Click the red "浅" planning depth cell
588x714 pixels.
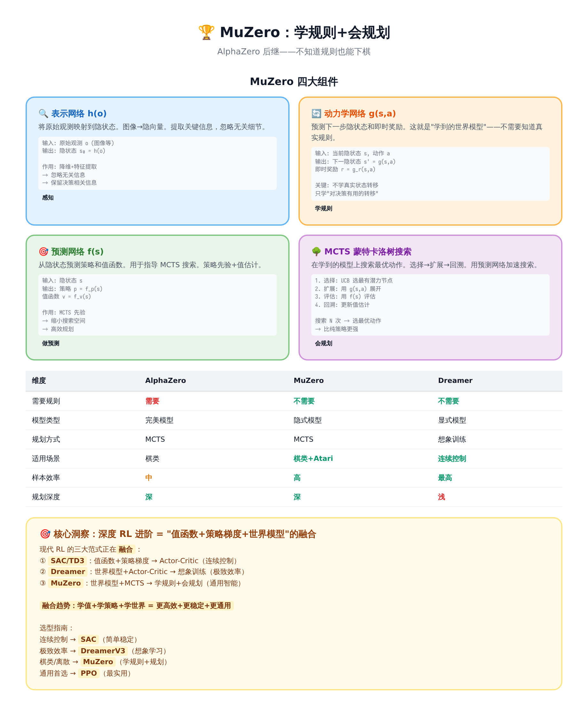(441, 497)
